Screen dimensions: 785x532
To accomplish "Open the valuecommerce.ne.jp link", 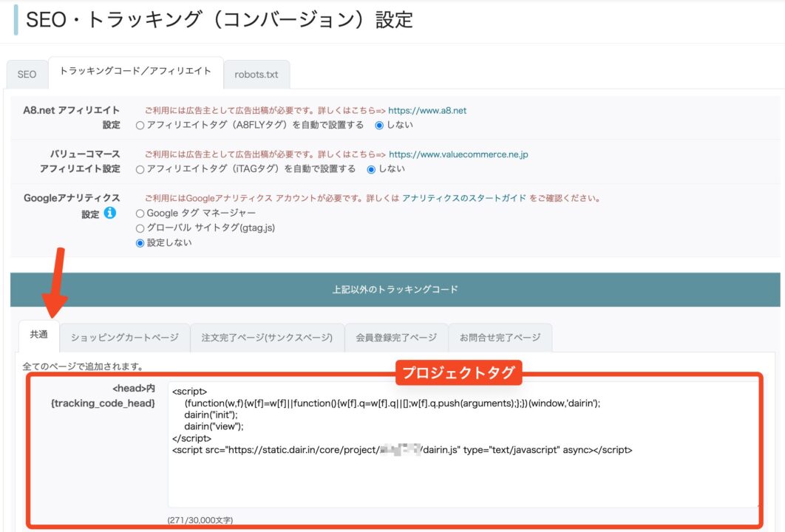I will [x=458, y=154].
